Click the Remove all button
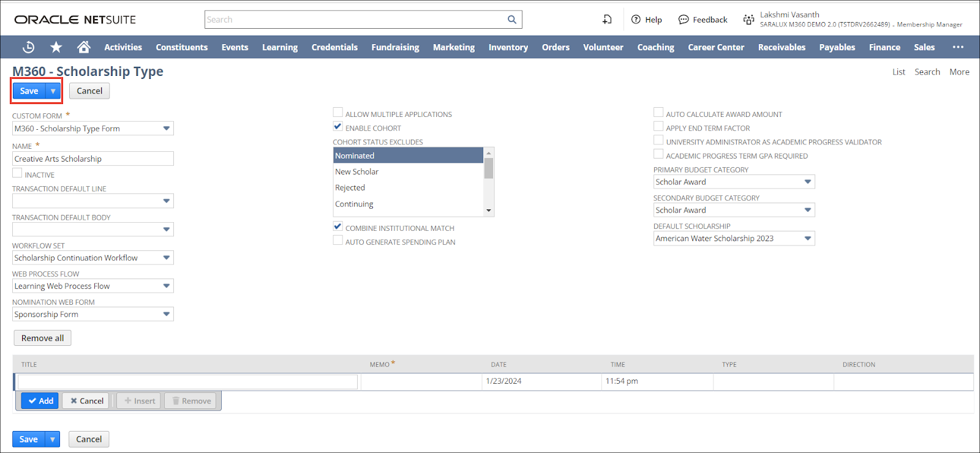Screen dimensions: 980x453 [42, 338]
